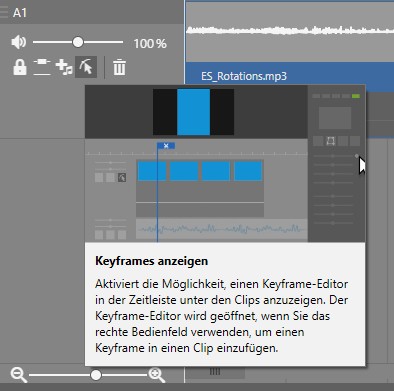
Task: Click the horizontal scrollbar grip at bottom
Action: (215, 372)
